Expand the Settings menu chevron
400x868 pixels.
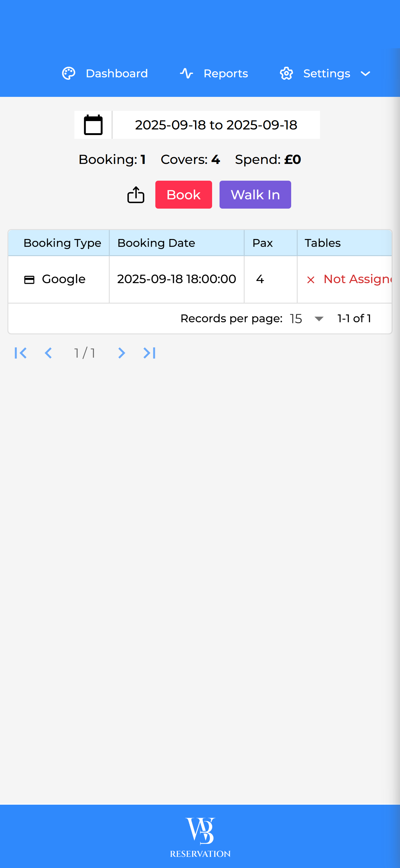[x=365, y=74]
